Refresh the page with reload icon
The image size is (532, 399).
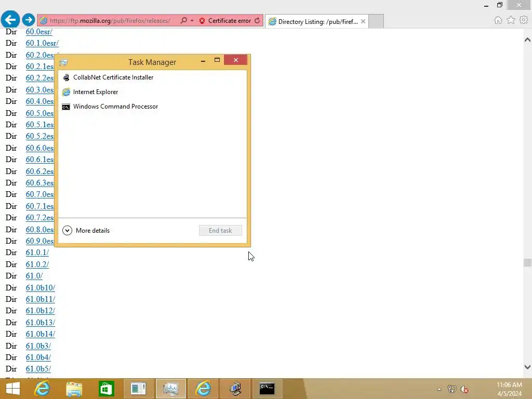[257, 20]
